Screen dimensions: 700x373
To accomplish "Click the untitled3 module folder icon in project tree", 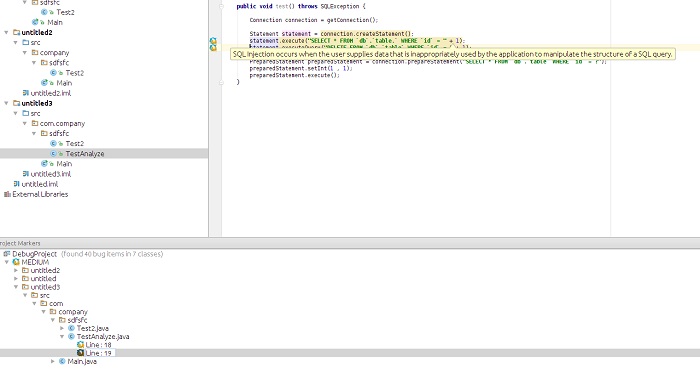I will 17,103.
